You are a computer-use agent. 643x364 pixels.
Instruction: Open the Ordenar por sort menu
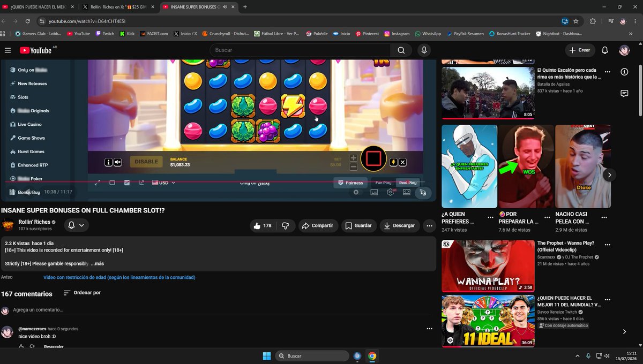tap(82, 293)
